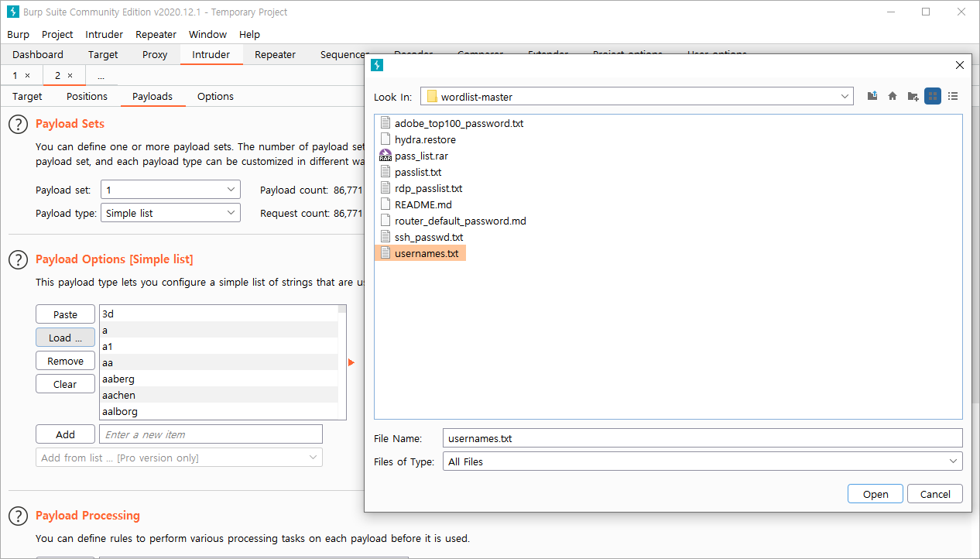Click the ssh_passwd.txt file icon

tap(385, 237)
